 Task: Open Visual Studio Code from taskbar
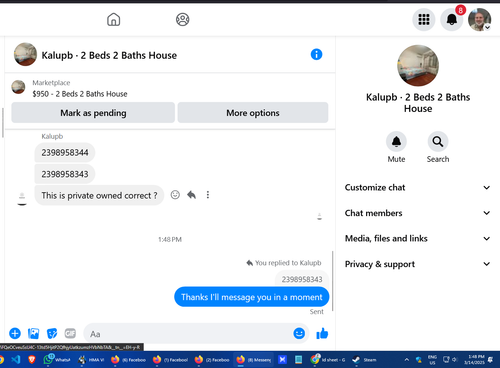coord(15,359)
